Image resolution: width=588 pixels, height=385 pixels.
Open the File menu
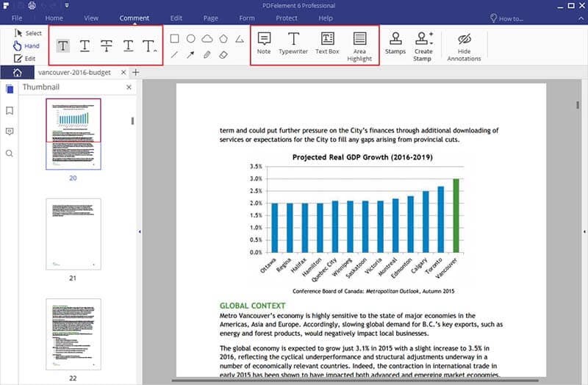click(17, 18)
